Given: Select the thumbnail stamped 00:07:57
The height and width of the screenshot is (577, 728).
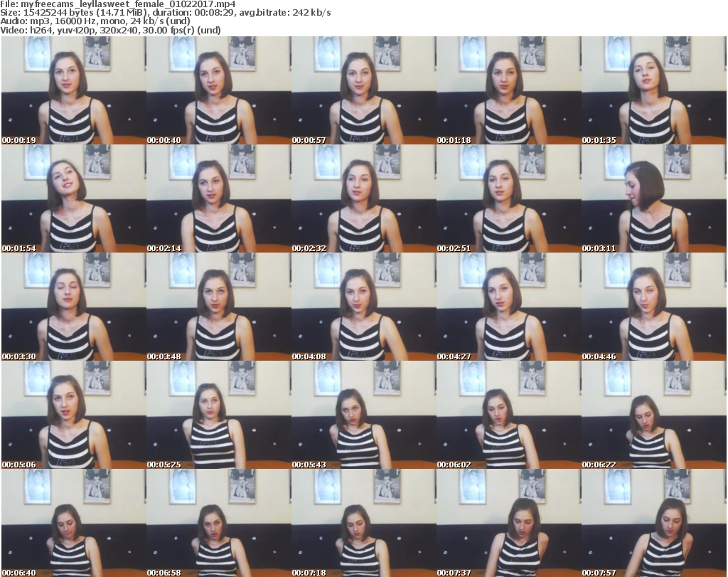Looking at the screenshot, I should (654, 523).
